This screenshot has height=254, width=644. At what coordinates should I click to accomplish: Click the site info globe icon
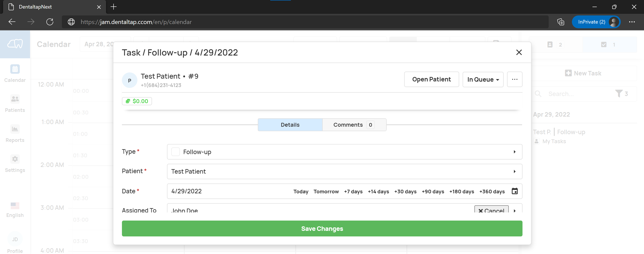click(x=71, y=22)
